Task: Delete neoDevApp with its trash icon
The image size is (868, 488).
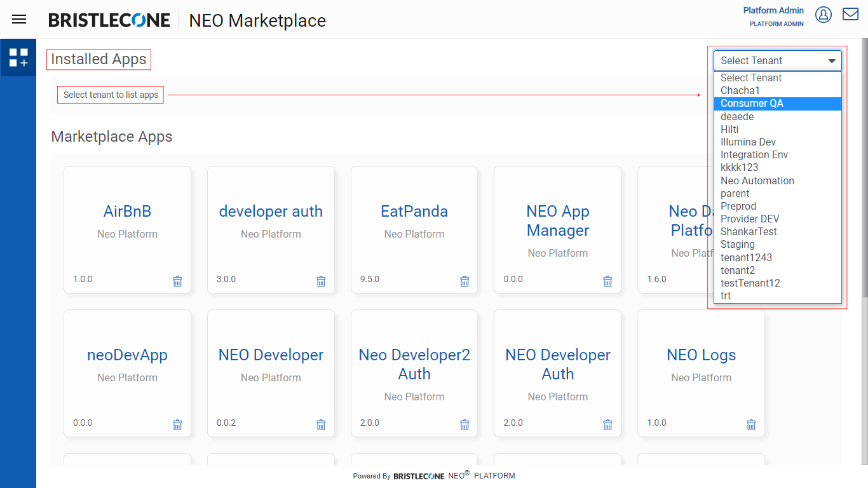Action: [177, 424]
